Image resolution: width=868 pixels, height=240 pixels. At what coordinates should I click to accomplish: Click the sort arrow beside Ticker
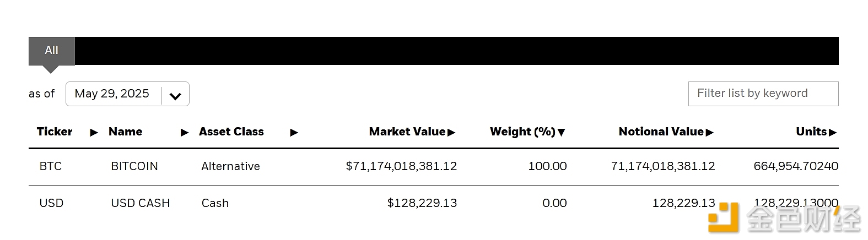pyautogui.click(x=94, y=133)
